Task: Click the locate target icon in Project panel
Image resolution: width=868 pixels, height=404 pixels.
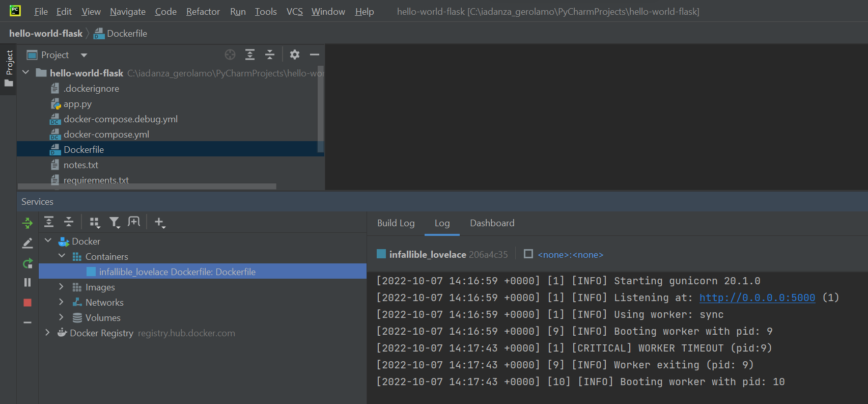Action: tap(230, 55)
